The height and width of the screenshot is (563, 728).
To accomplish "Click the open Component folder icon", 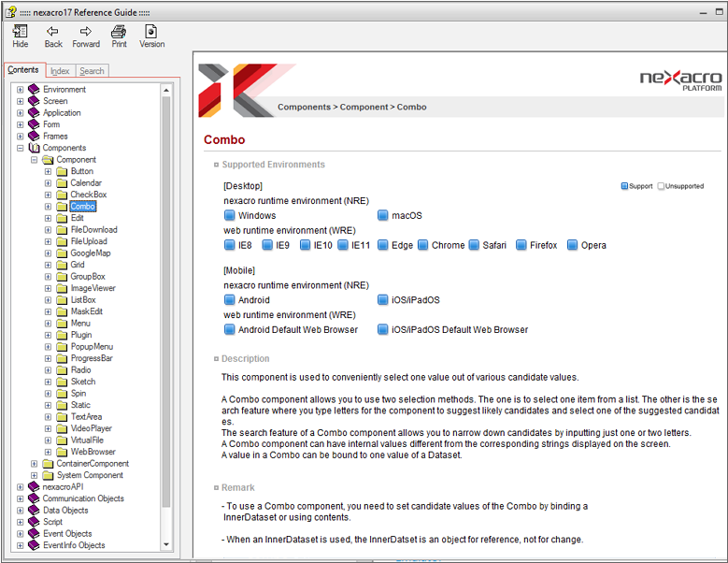I will [48, 160].
